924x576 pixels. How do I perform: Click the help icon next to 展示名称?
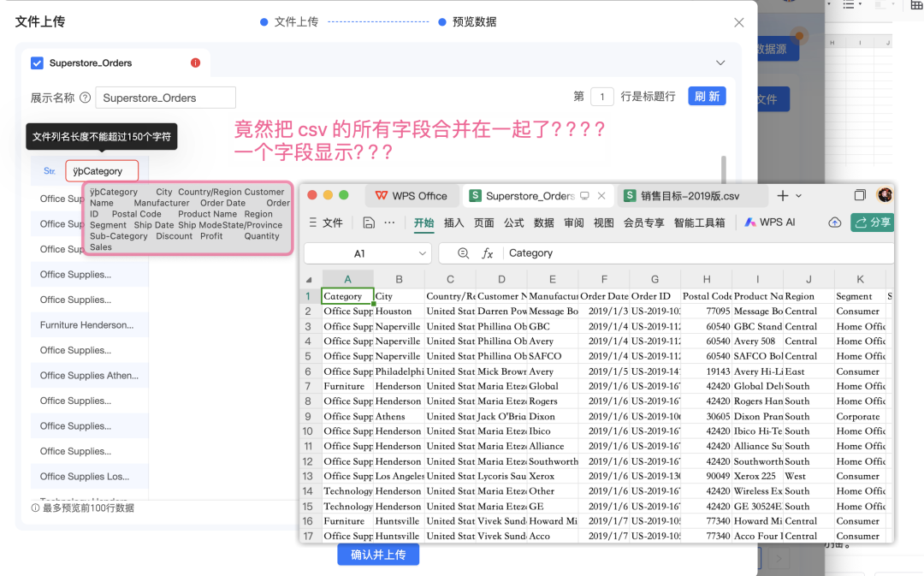(x=86, y=98)
